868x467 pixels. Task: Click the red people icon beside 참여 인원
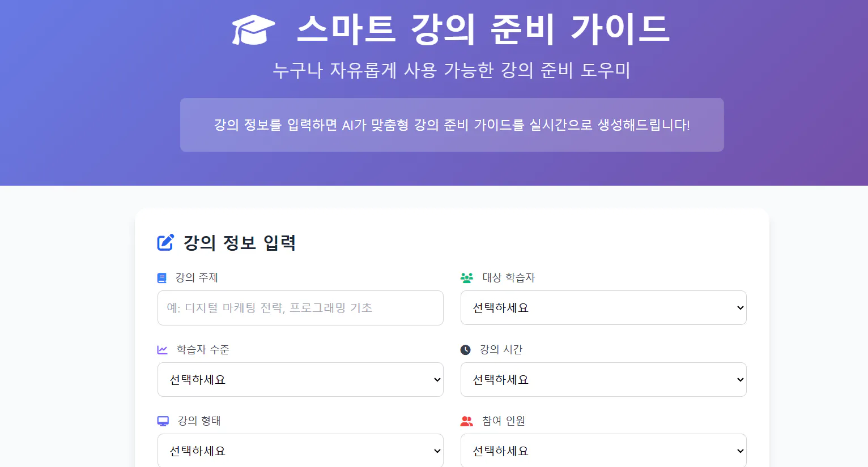(466, 421)
